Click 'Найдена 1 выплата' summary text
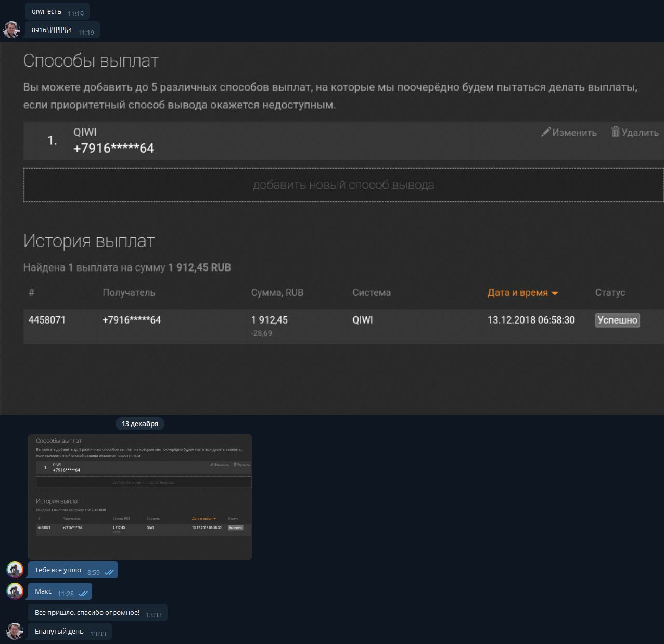 point(127,267)
